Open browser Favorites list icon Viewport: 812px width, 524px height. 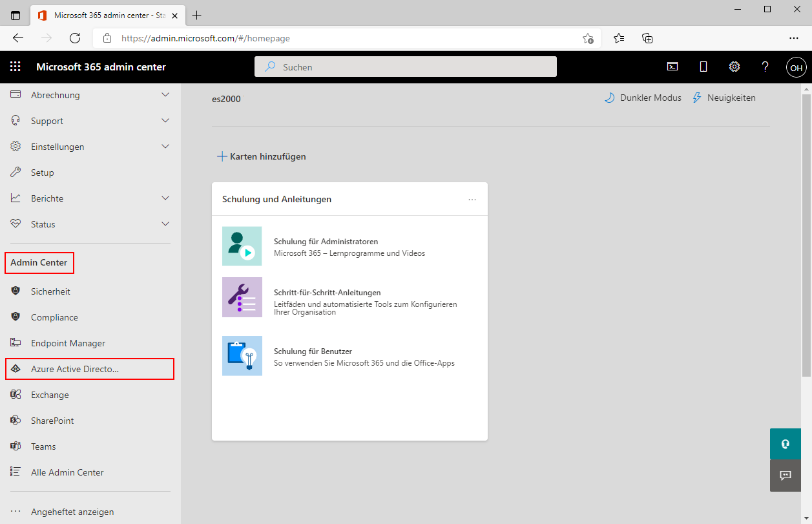tap(619, 38)
